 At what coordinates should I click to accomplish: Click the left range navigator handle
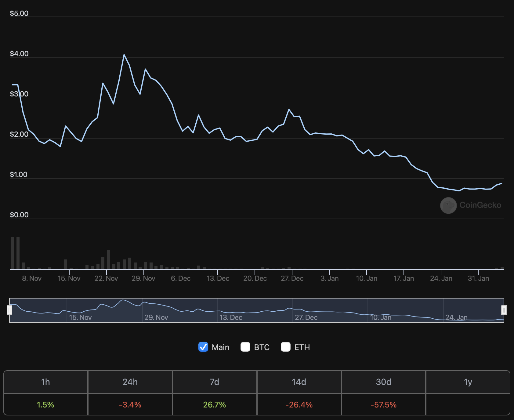click(x=9, y=310)
